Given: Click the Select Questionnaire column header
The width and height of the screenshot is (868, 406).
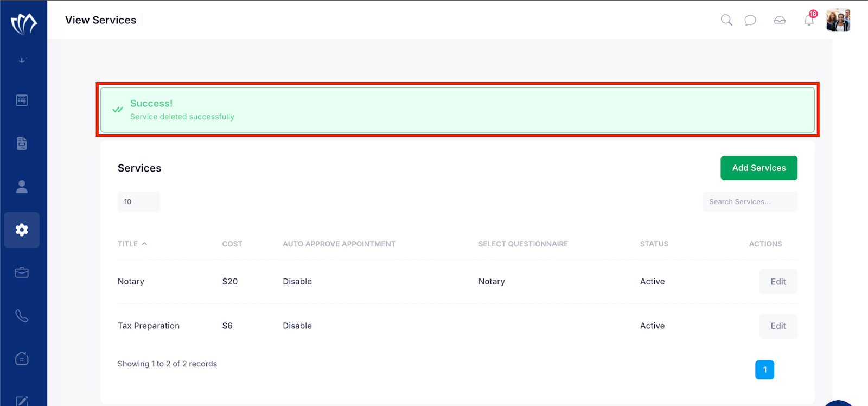Looking at the screenshot, I should (523, 244).
